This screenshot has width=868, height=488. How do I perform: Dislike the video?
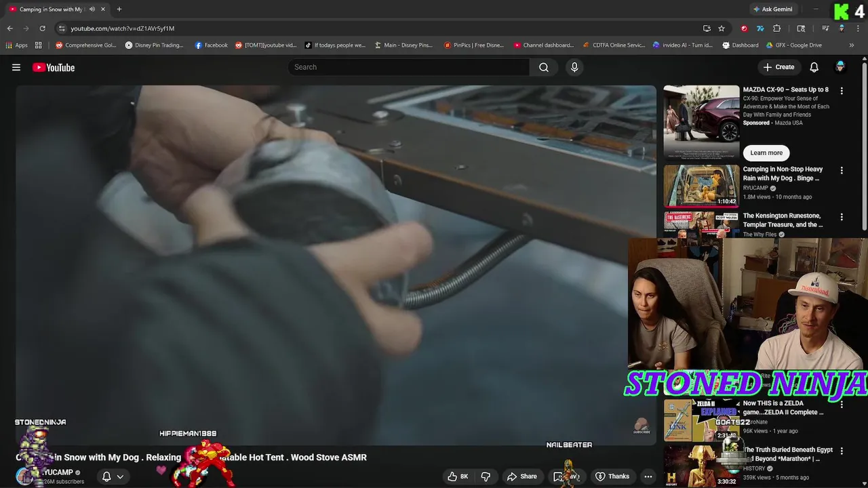coord(486,476)
